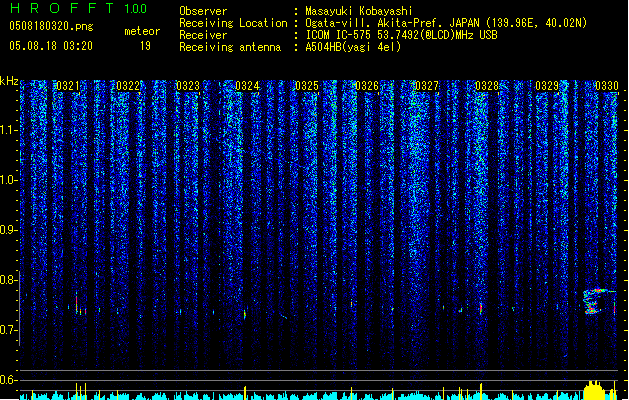Click the kHz axis unit label
Viewport: 629px width, 400px height.
click(x=9, y=81)
